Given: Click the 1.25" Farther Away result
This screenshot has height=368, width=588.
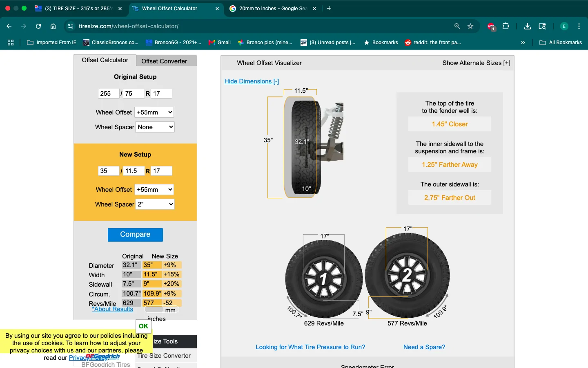Looking at the screenshot, I should point(450,165).
